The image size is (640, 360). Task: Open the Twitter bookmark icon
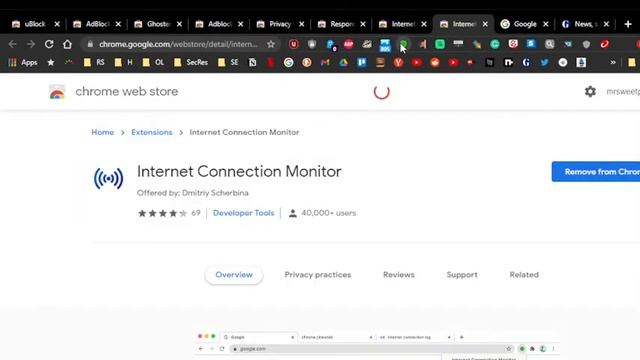(544, 62)
